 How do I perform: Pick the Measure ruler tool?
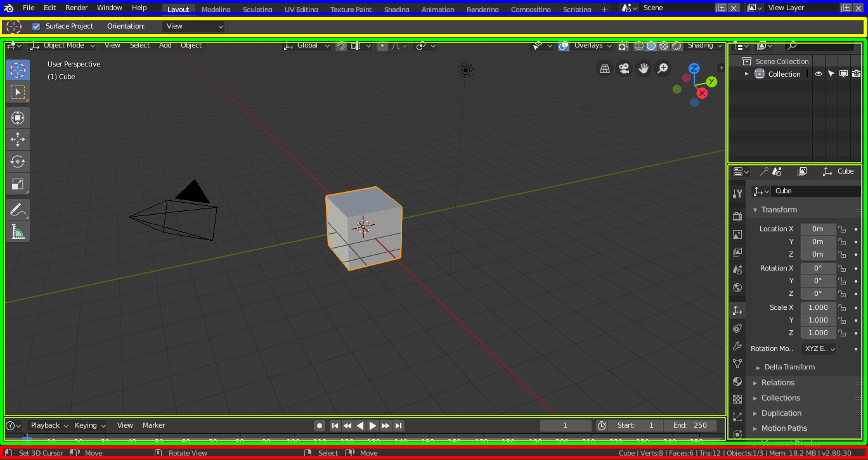18,231
